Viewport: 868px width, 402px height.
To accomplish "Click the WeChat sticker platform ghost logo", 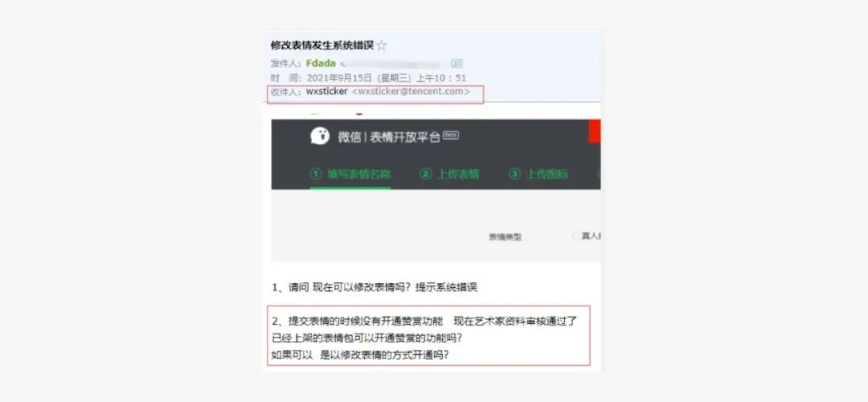I will pos(319,136).
